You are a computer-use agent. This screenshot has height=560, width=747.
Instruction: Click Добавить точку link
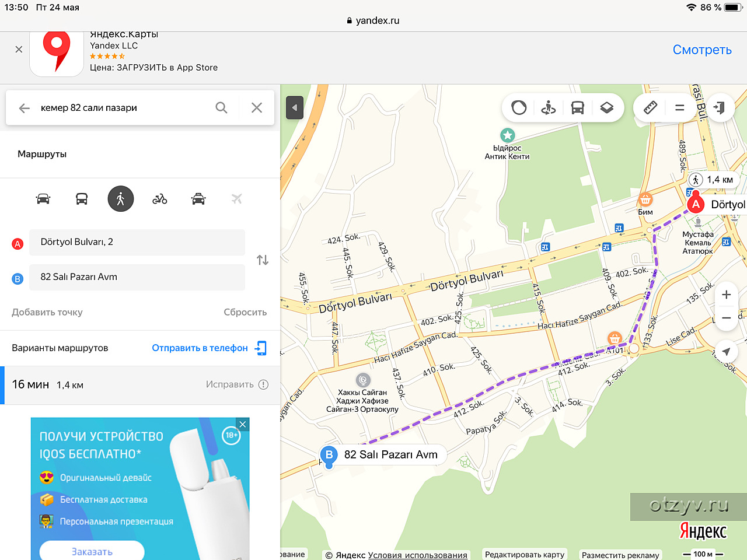[x=47, y=312]
